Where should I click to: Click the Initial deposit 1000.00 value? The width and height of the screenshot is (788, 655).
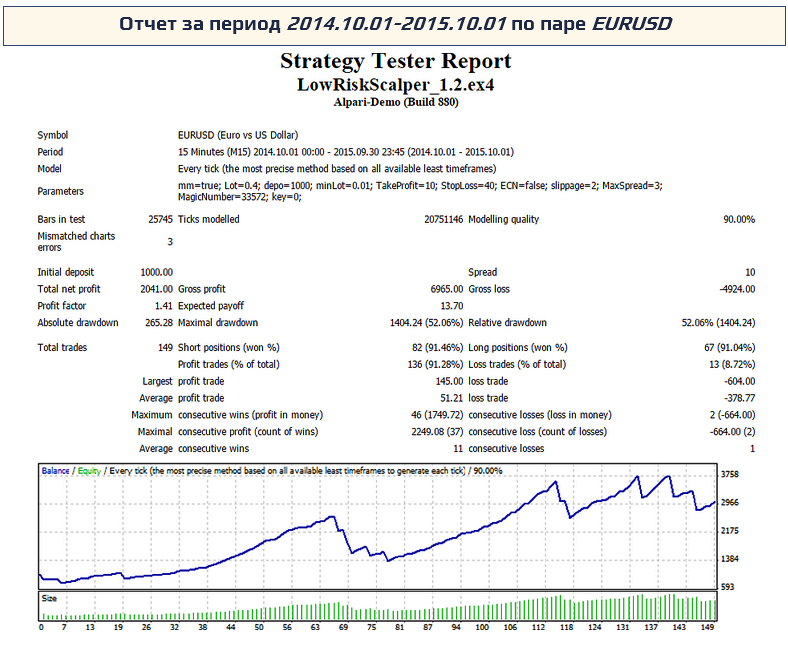pos(157,272)
